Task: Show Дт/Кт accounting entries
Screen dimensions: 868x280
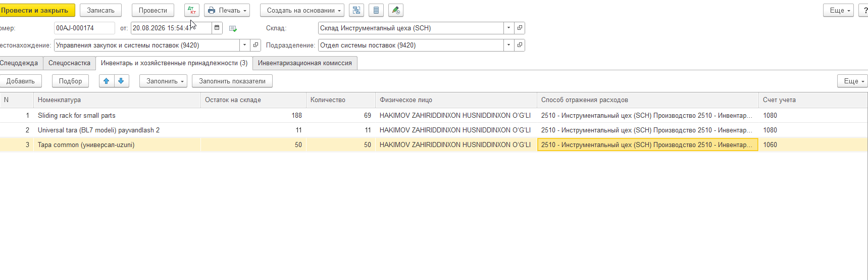Action: (192, 10)
